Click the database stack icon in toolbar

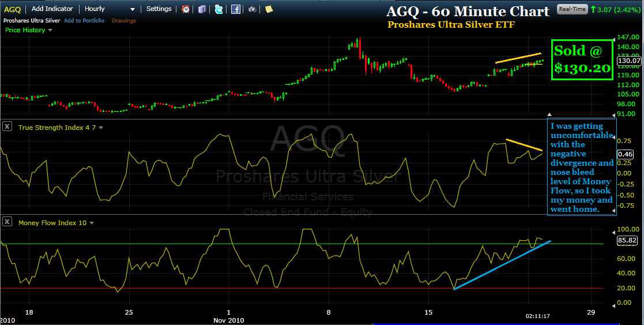(x=202, y=9)
